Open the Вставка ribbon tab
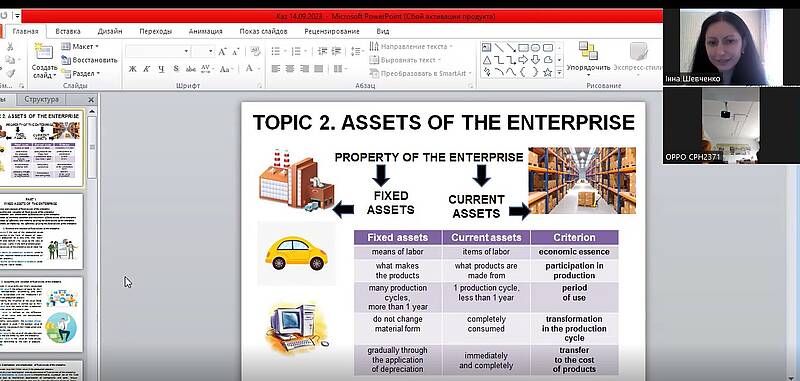Image resolution: width=800 pixels, height=381 pixels. (68, 31)
